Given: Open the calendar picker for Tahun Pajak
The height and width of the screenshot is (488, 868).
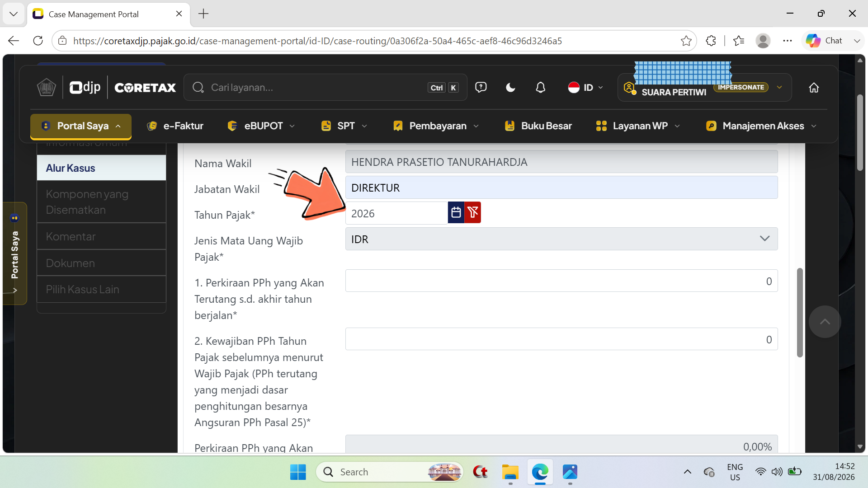Looking at the screenshot, I should point(456,212).
